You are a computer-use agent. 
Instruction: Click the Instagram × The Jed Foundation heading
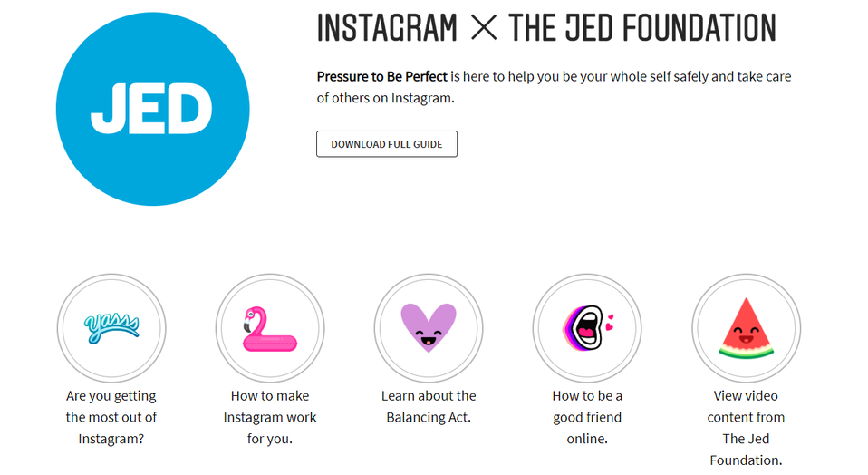click(546, 28)
